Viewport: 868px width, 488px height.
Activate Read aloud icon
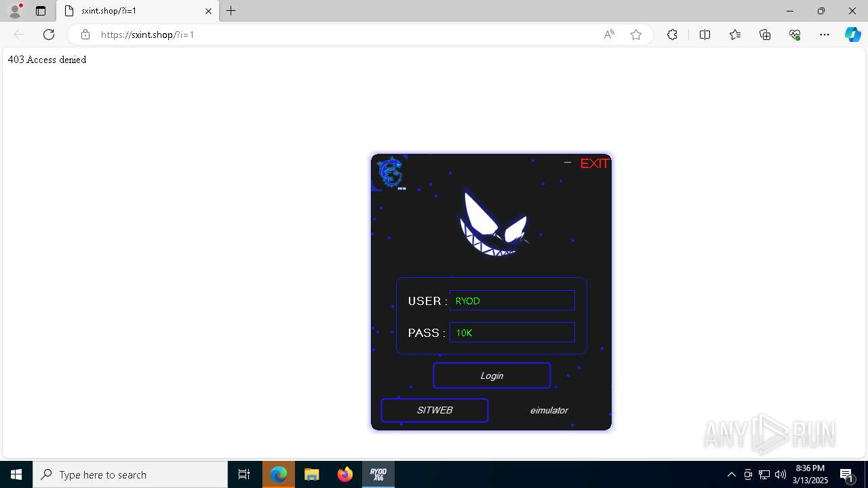click(x=609, y=35)
